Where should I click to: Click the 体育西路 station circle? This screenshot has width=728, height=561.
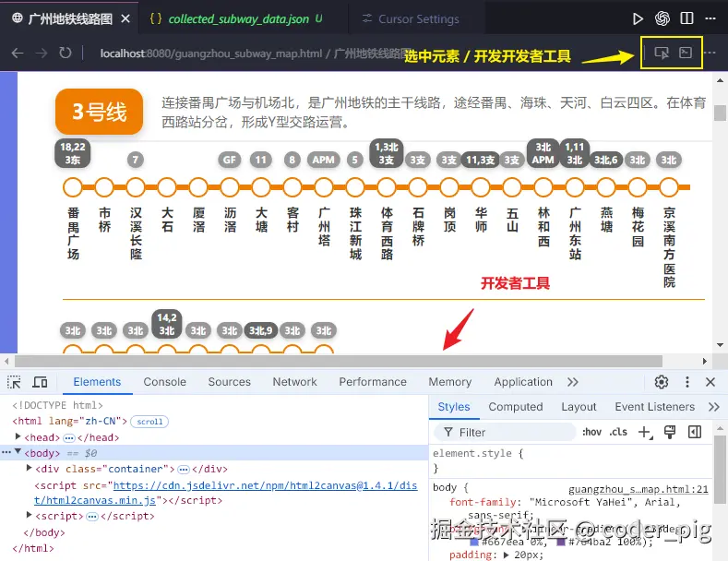click(387, 187)
